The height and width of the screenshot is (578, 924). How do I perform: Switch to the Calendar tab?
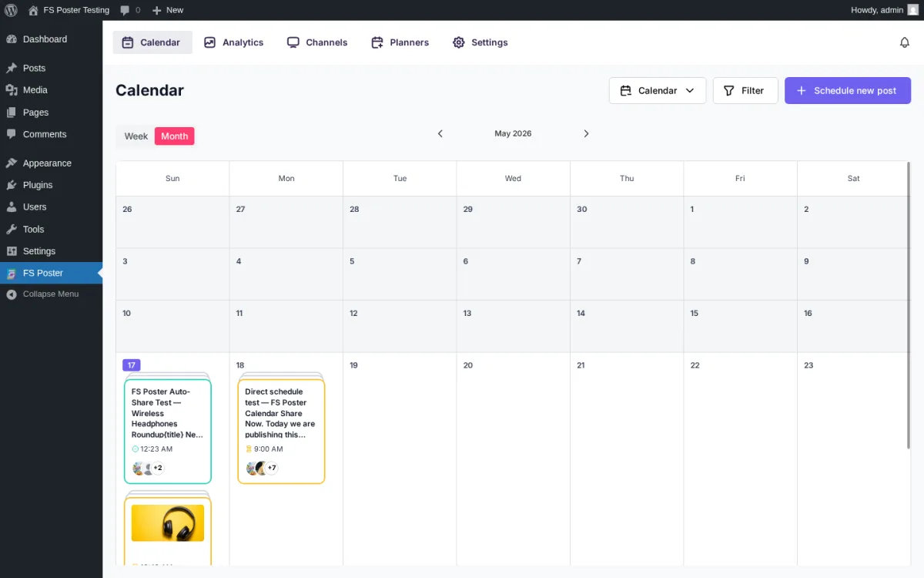[x=152, y=42]
